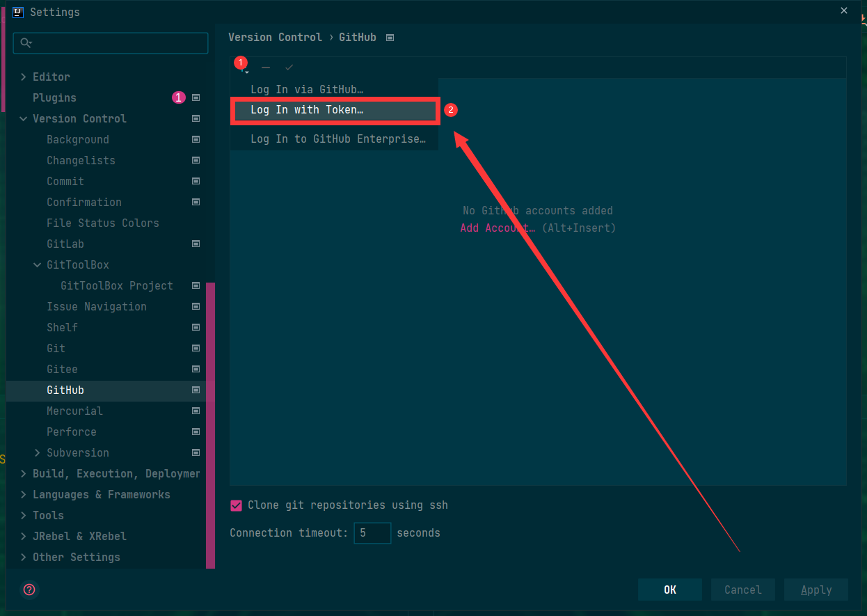Click the project icon beside Mercurial
Image resolution: width=867 pixels, height=616 pixels.
point(196,411)
